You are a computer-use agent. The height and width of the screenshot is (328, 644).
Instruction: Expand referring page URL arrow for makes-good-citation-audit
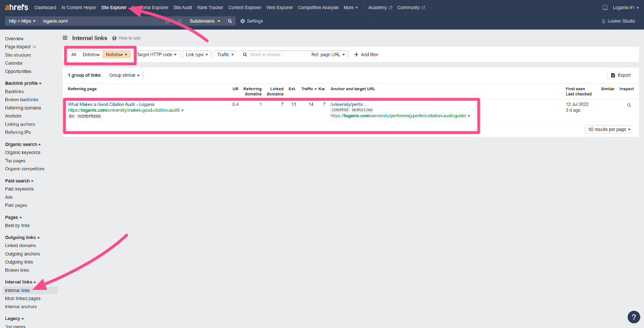tap(182, 111)
